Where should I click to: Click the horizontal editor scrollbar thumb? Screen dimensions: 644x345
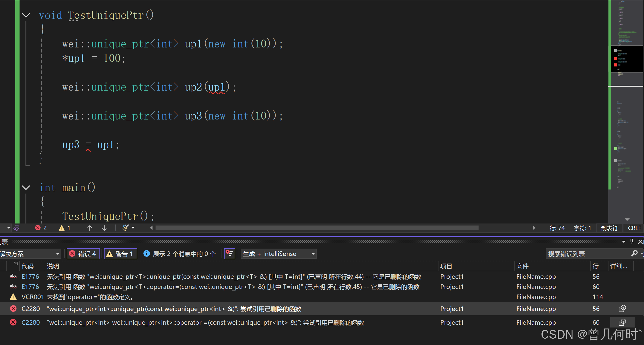317,228
